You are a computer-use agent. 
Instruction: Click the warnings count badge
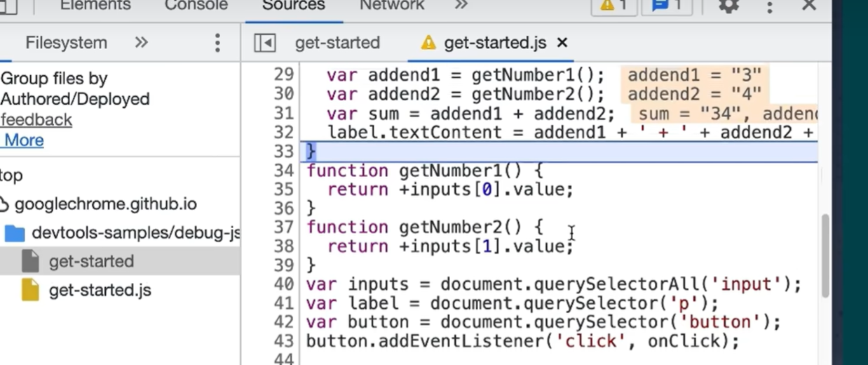tap(613, 6)
